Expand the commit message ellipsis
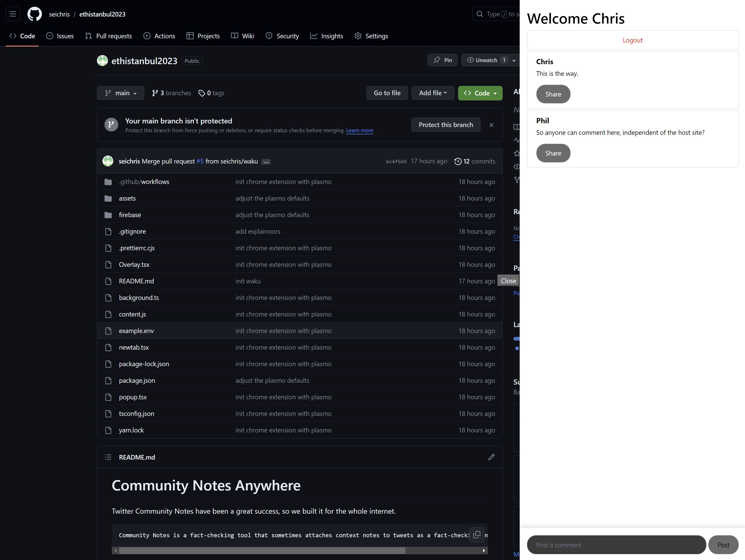Image resolution: width=745 pixels, height=560 pixels. (266, 162)
